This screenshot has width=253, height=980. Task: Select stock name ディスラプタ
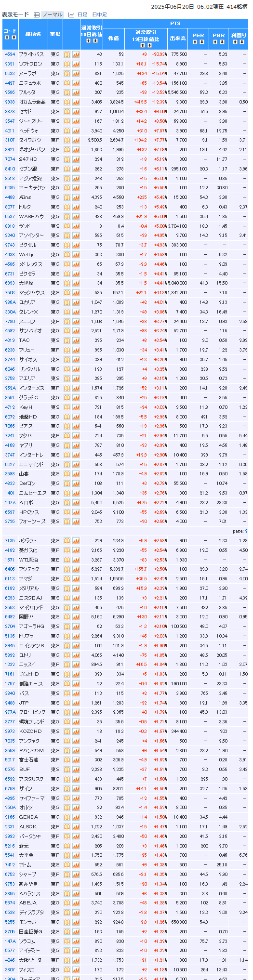click(32, 913)
